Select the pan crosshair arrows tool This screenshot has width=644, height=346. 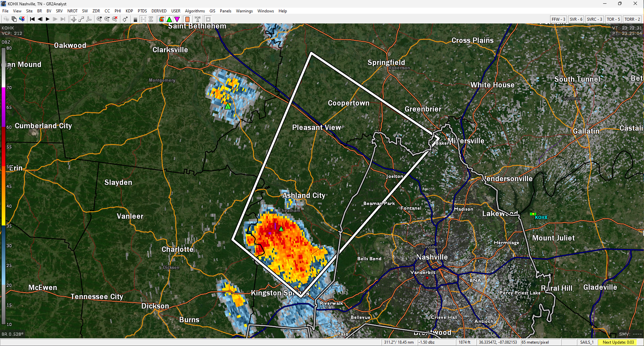[x=73, y=19]
